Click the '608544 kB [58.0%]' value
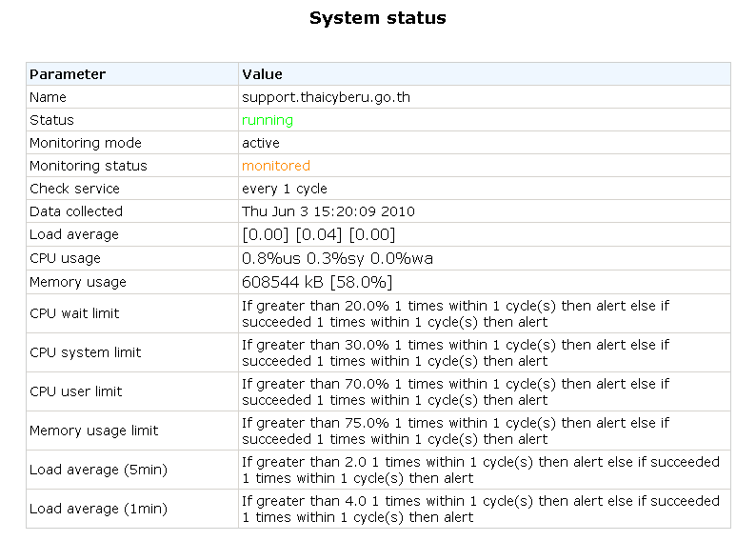The image size is (756, 541). [317, 282]
